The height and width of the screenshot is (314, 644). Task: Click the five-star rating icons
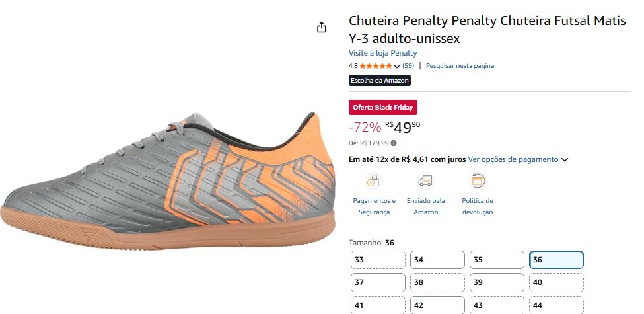[375, 66]
